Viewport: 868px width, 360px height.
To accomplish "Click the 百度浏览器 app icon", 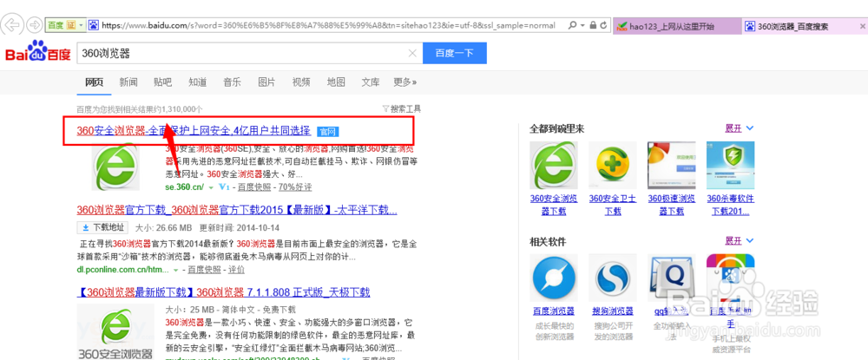I will 554,278.
